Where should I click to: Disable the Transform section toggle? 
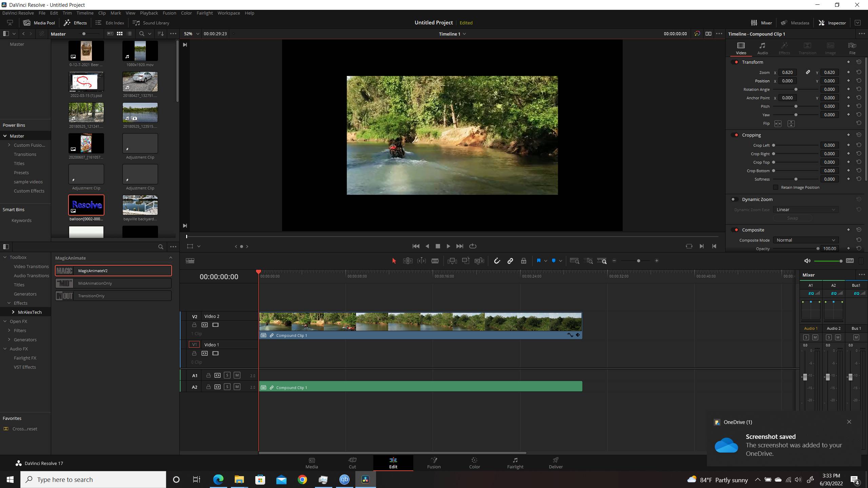pos(735,62)
